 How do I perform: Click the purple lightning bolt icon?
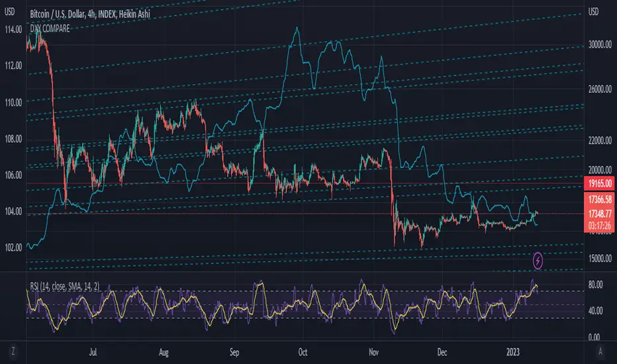click(x=538, y=261)
